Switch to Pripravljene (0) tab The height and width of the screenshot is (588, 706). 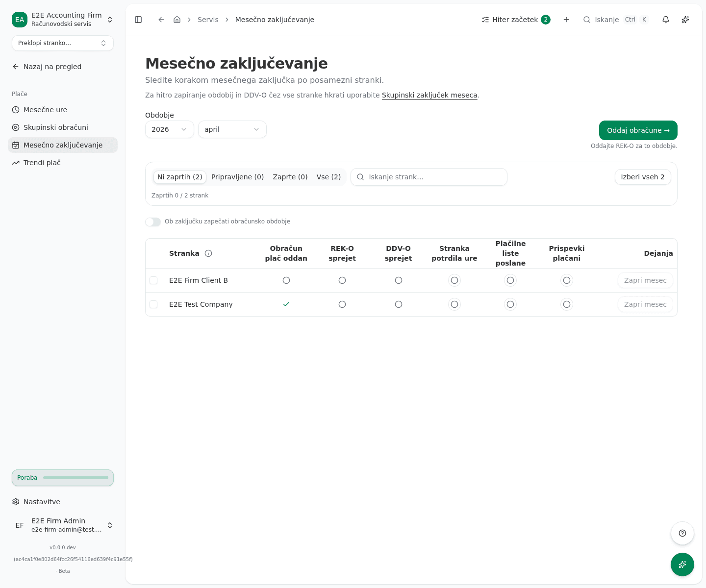click(x=238, y=177)
